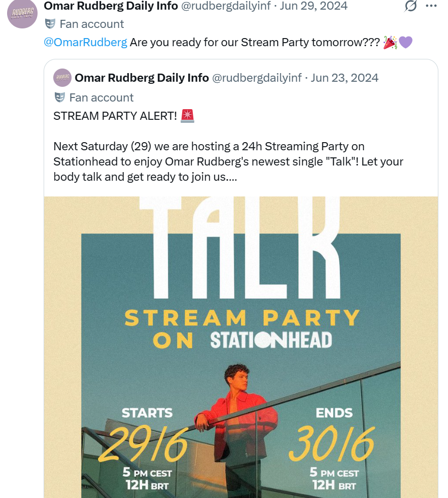
Task: Open the Jun 23, 2024 quoted timestamp
Action: tap(344, 78)
